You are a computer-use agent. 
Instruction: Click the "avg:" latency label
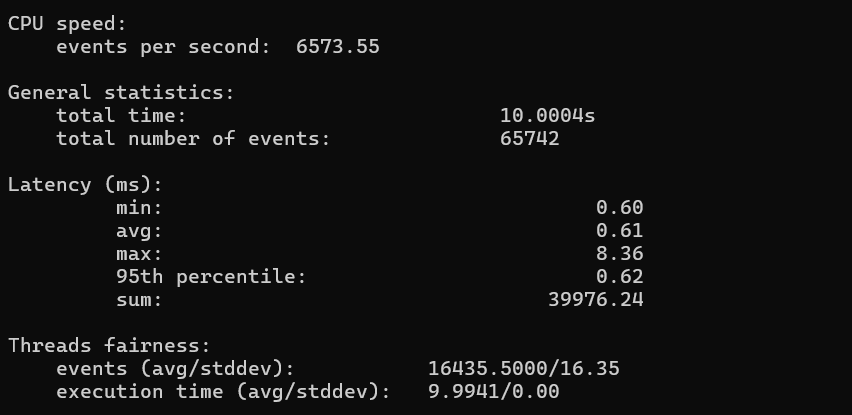coord(139,230)
